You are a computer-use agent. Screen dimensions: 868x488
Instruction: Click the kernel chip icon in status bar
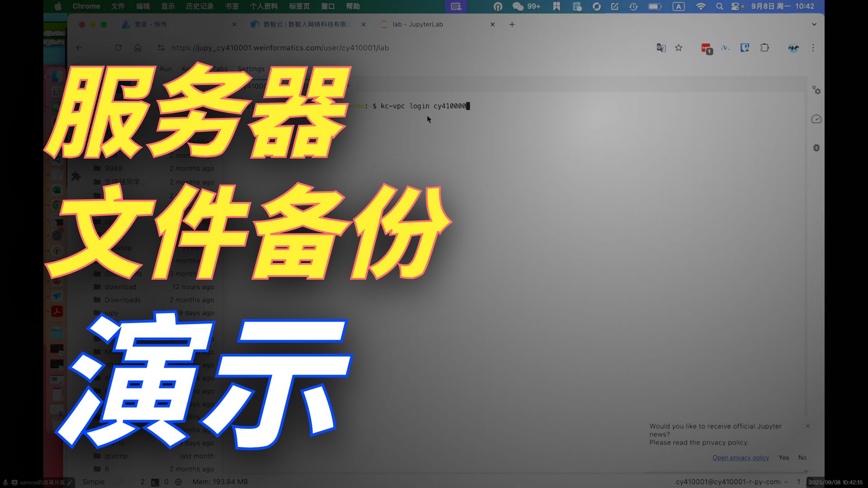(179, 482)
